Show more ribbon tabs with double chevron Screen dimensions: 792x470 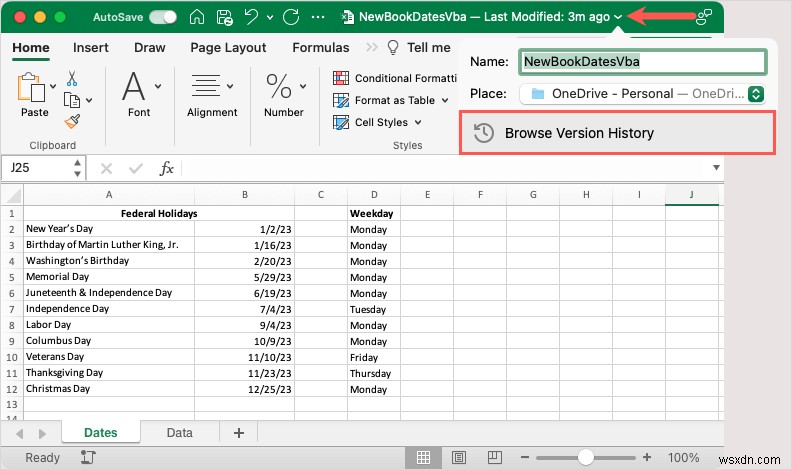pos(372,47)
